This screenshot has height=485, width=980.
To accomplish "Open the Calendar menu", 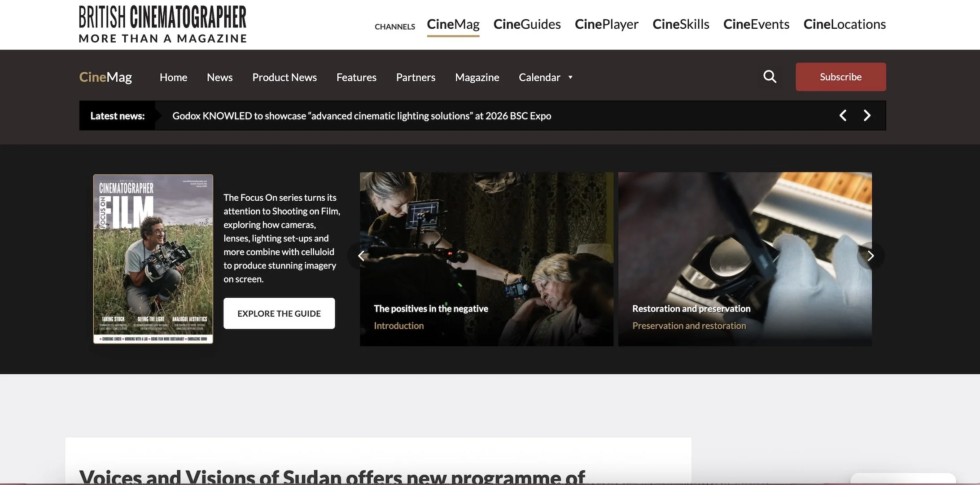I will [x=539, y=77].
